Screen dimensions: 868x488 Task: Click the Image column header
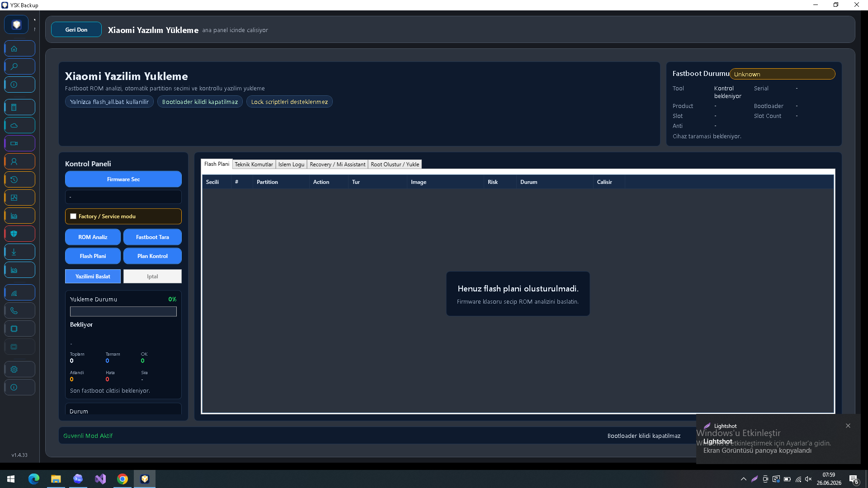tap(445, 182)
